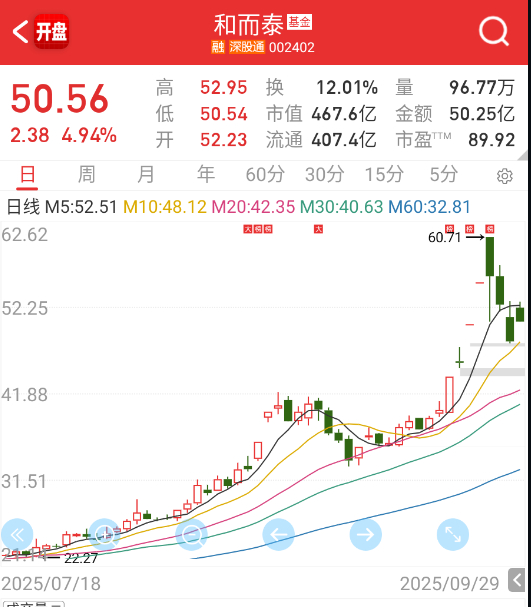The width and height of the screenshot is (531, 607).
Task: Tap the 41.88 price axis label
Action: pyautogui.click(x=25, y=395)
